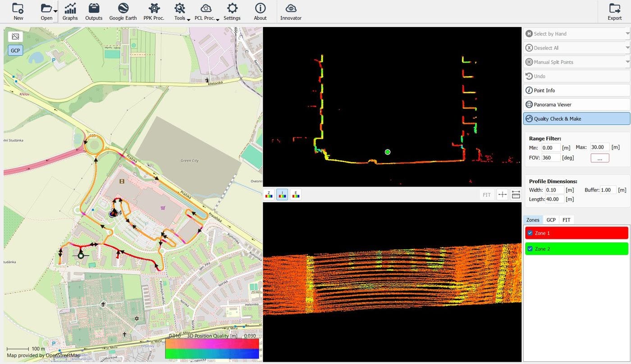This screenshot has width=631, height=364.
Task: Uncheck the Zone 2 checkbox
Action: pos(530,249)
